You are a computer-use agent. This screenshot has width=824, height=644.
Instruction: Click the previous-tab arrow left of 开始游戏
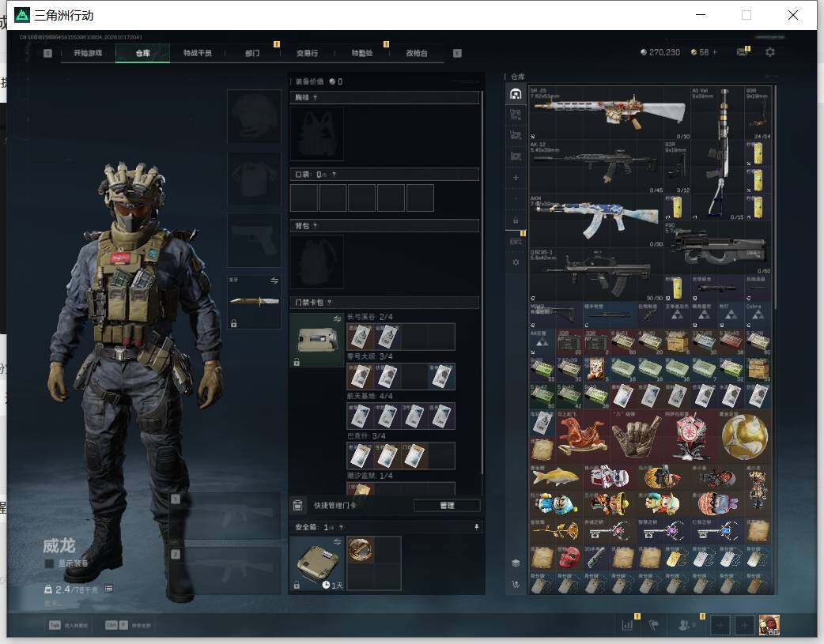click(x=47, y=53)
